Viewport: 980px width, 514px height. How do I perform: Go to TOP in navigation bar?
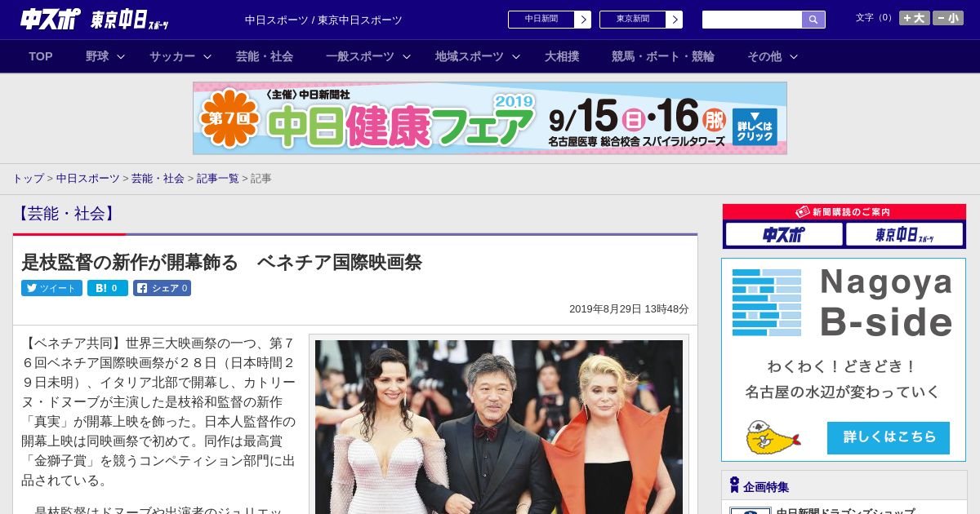pyautogui.click(x=41, y=56)
